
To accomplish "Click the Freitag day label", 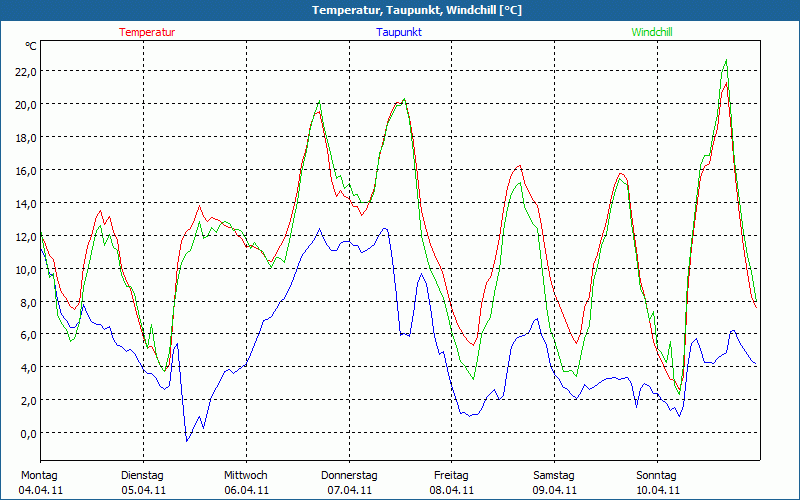I will pyautogui.click(x=451, y=476).
